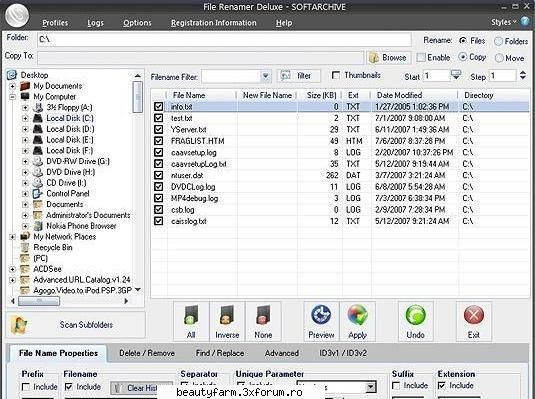Uncheck the test.txt file checkbox
Screen dimensions: 535x399
pos(158,118)
